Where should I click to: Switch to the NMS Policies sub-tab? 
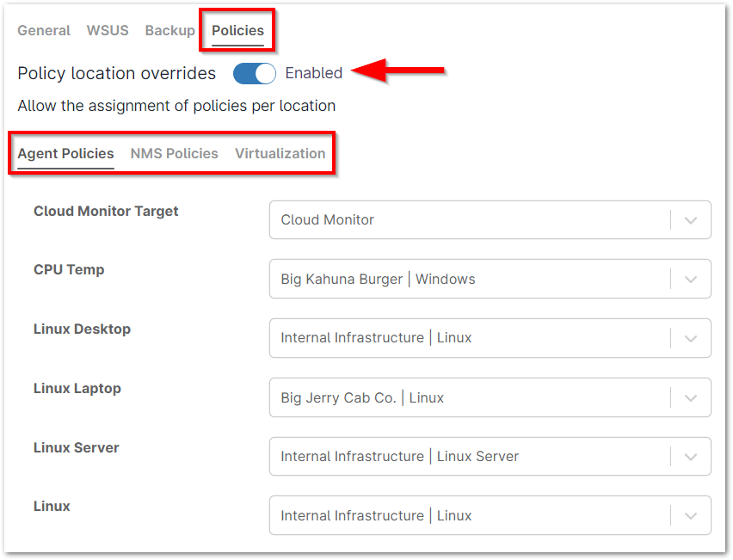(x=174, y=153)
